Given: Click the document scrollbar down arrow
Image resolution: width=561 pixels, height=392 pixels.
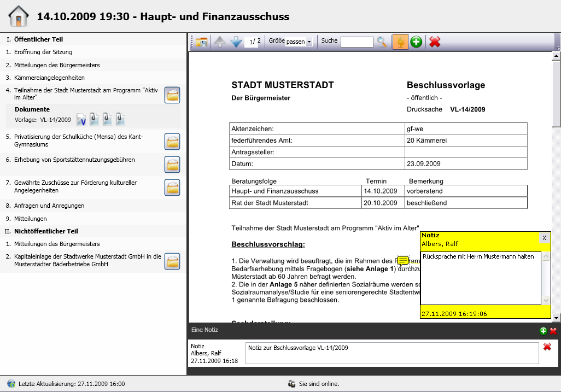Looking at the screenshot, I should [556, 318].
